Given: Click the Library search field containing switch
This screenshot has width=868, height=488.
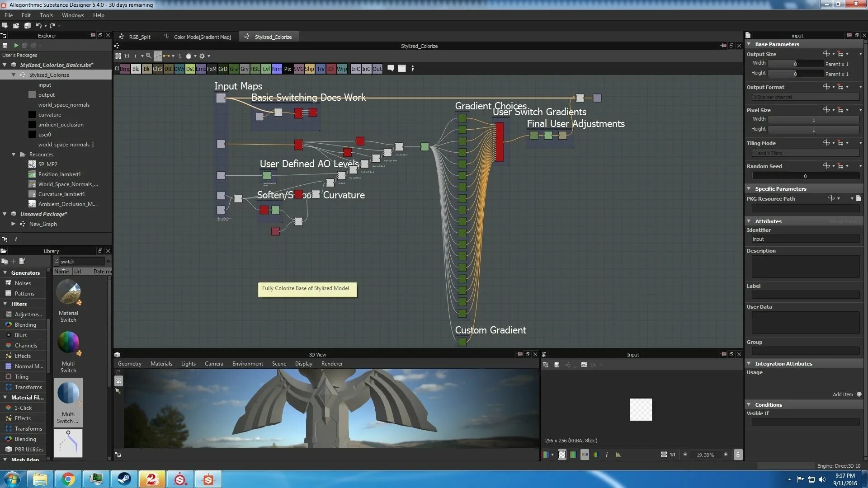Looking at the screenshot, I should [x=81, y=262].
